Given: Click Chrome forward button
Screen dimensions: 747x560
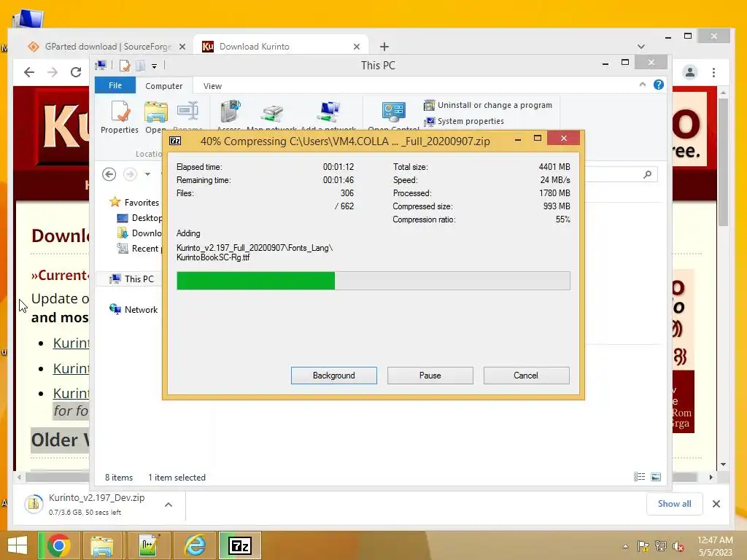Looking at the screenshot, I should click(53, 72).
